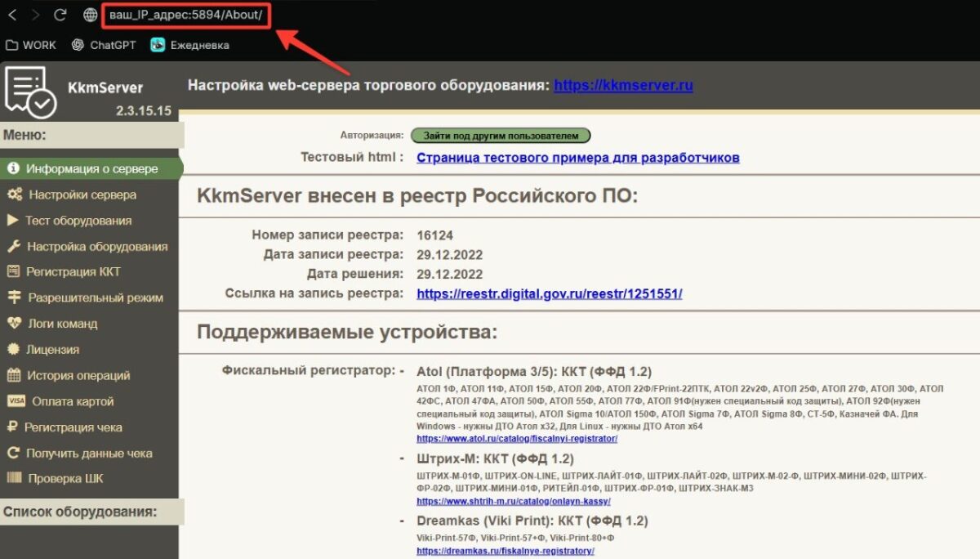980x559 pixels.
Task: Open the developer test page link
Action: pyautogui.click(x=577, y=157)
